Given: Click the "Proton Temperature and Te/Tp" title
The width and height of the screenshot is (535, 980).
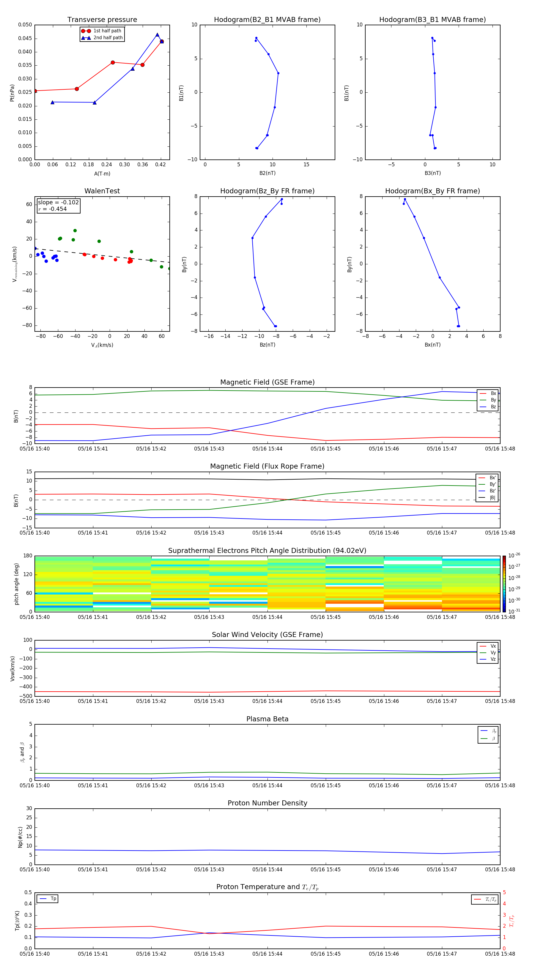Looking at the screenshot, I should tap(267, 887).
